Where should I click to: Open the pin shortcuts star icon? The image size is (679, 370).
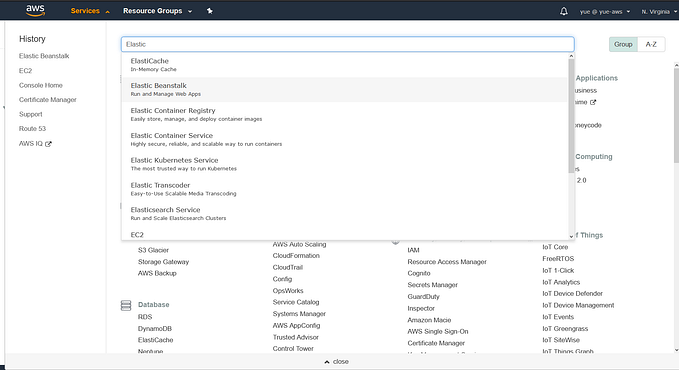click(210, 11)
